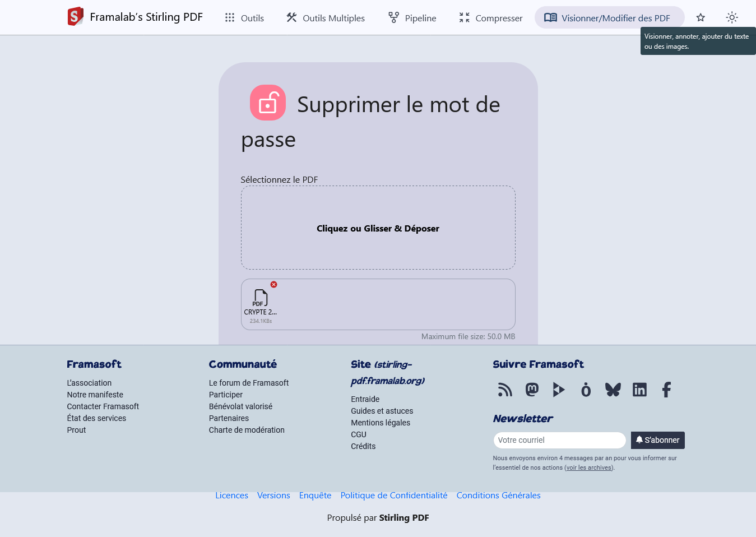Focus the Votre courriel email field
The image size is (756, 537).
tap(559, 440)
